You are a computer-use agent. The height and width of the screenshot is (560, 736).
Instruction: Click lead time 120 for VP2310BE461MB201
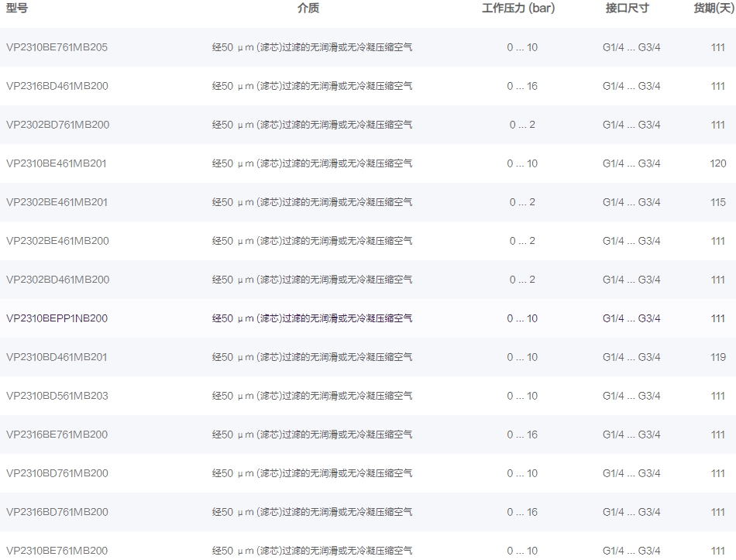click(717, 163)
